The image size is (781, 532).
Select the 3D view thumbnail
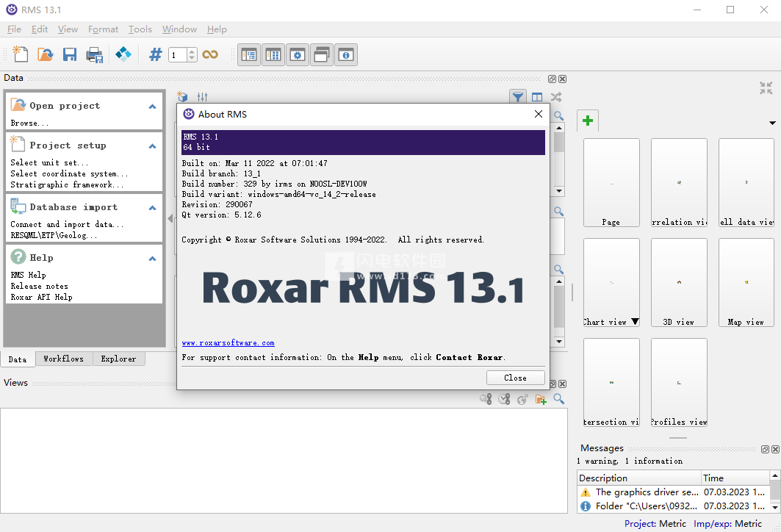(x=680, y=282)
